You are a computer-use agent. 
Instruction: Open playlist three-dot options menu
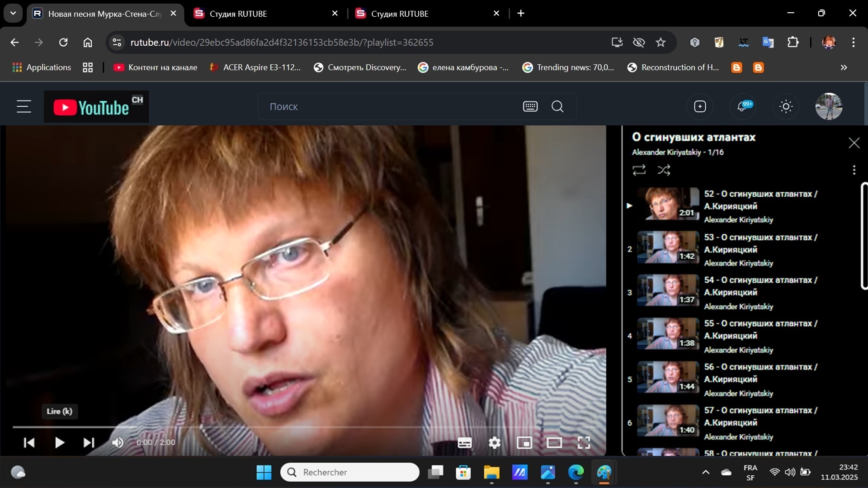(x=854, y=170)
